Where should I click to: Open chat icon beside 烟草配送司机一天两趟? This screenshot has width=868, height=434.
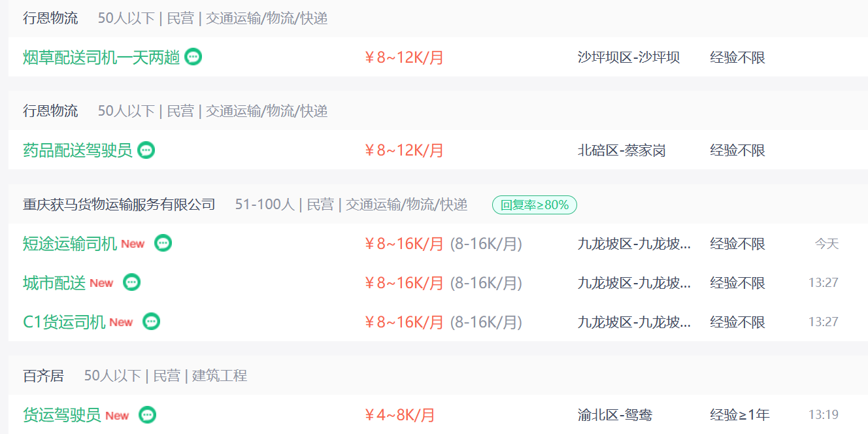(193, 57)
